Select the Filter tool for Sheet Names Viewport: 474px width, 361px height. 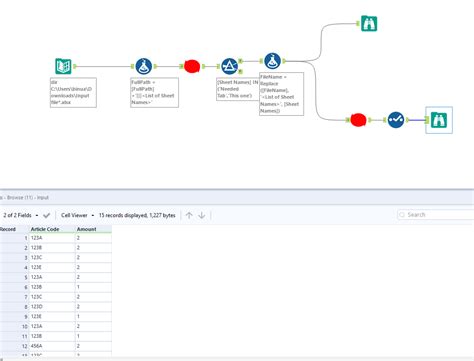click(229, 66)
